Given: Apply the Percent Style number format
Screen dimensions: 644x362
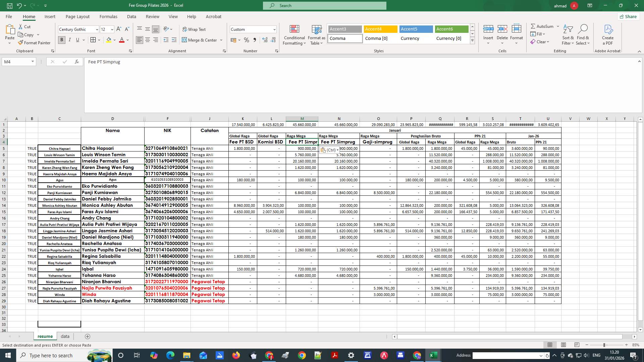Looking at the screenshot, I should [x=247, y=40].
